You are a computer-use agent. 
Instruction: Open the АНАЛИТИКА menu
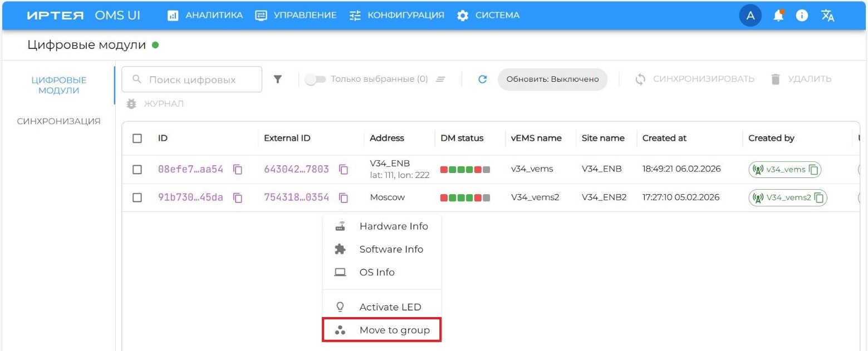point(205,16)
